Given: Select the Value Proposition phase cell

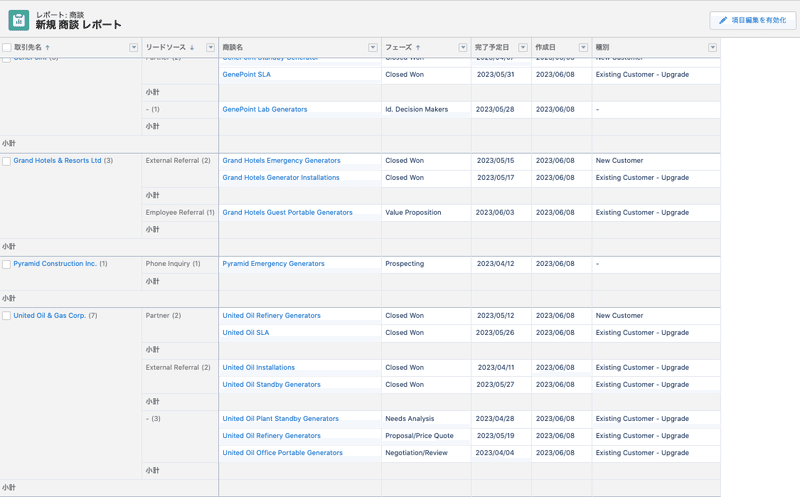Looking at the screenshot, I should [x=426, y=212].
